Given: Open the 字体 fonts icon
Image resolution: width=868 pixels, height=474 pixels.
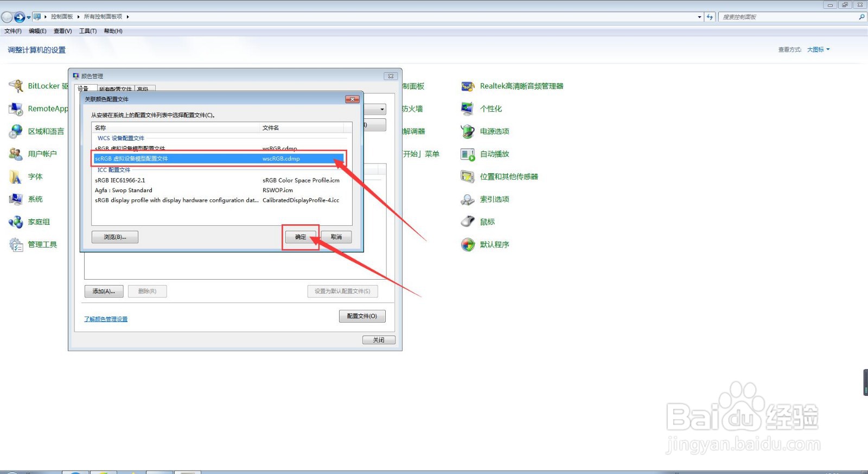Looking at the screenshot, I should (16, 177).
